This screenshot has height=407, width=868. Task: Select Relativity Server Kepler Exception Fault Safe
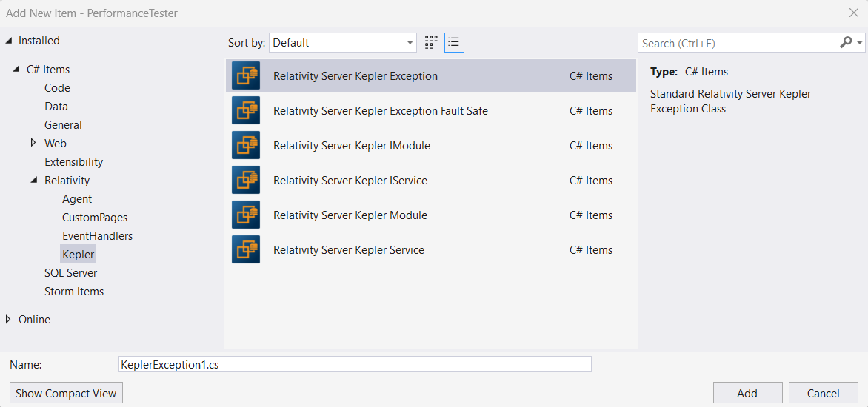coord(431,110)
